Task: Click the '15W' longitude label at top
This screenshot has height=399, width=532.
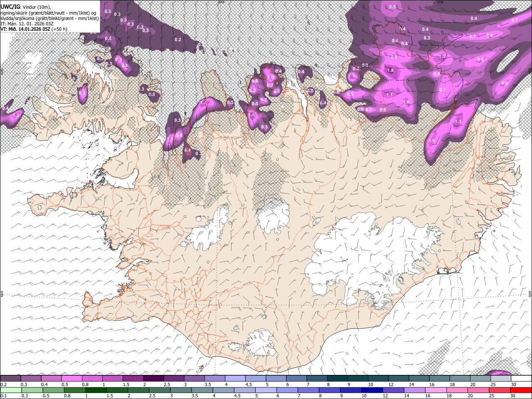Action: (x=440, y=2)
